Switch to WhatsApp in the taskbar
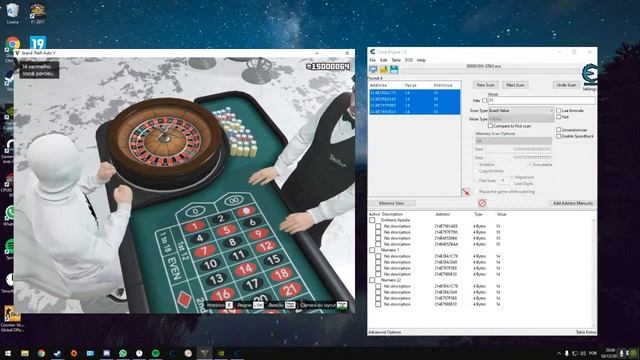This screenshot has width=640, height=360. click(123, 353)
